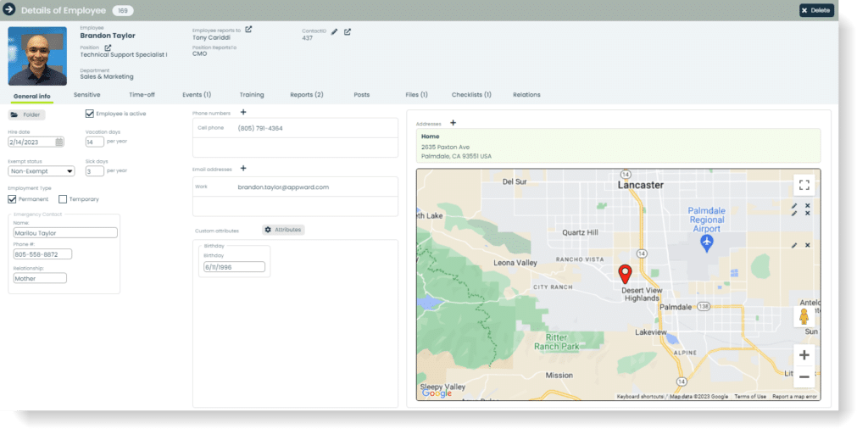Open the Hire date calendar picker
The image size is (868, 440).
(x=59, y=142)
